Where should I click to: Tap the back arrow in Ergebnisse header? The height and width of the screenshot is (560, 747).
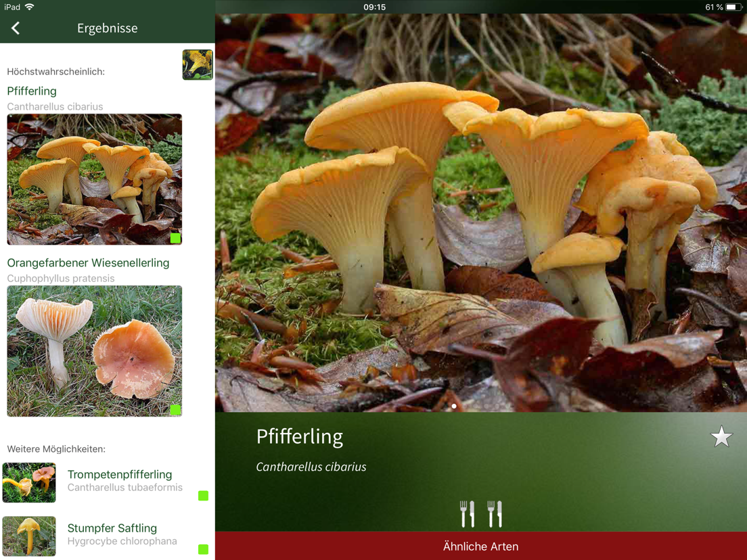click(16, 28)
